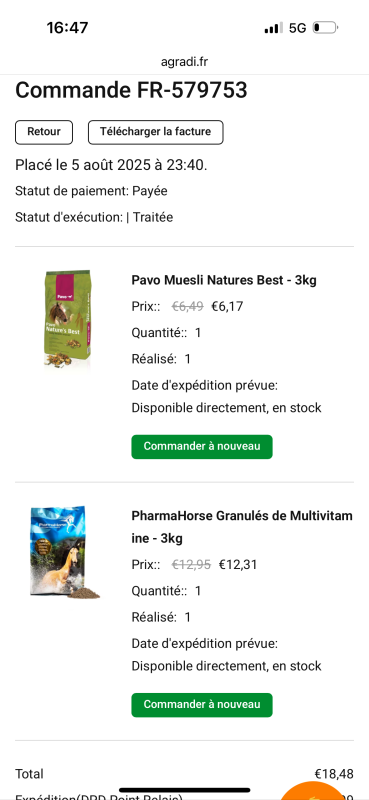Click Télécharger la facture button
369x800 pixels.
pos(156,132)
